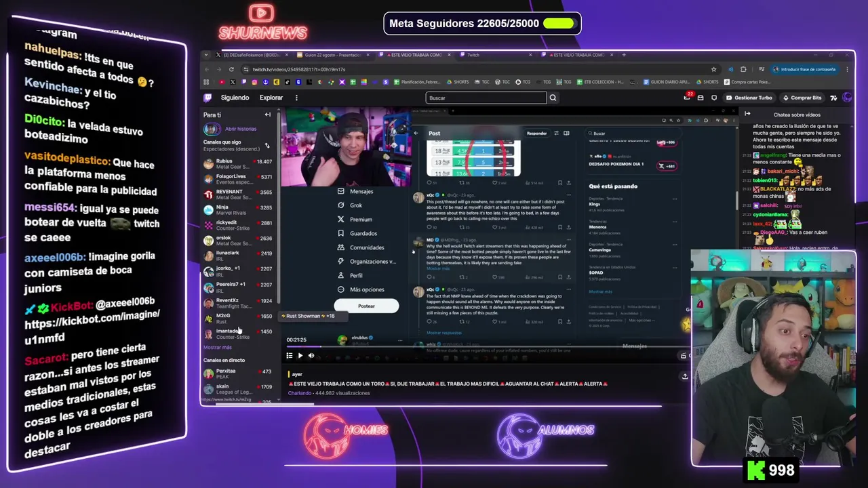Collapse the video chat panel arrow
Viewport: 868px width, 488px height.
click(x=747, y=115)
